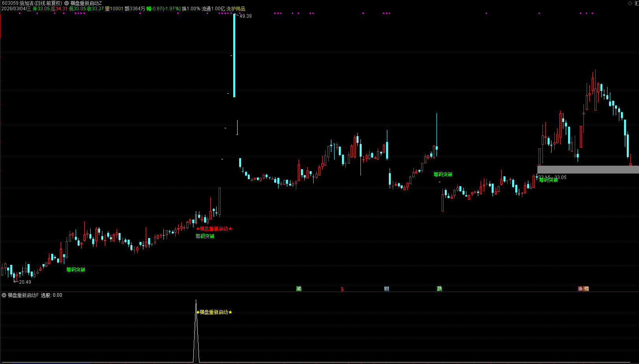Click the diamond icon at top right
The height and width of the screenshot is (364, 639).
click(x=630, y=3)
